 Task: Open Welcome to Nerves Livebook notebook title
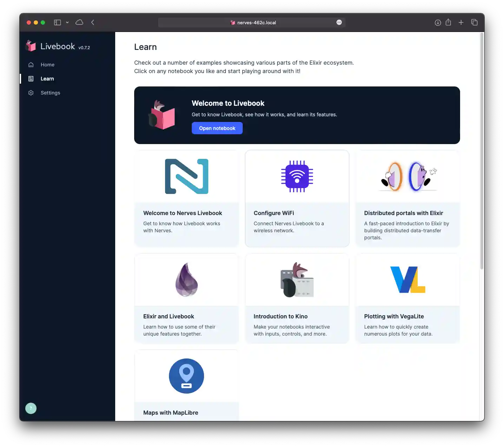(183, 213)
